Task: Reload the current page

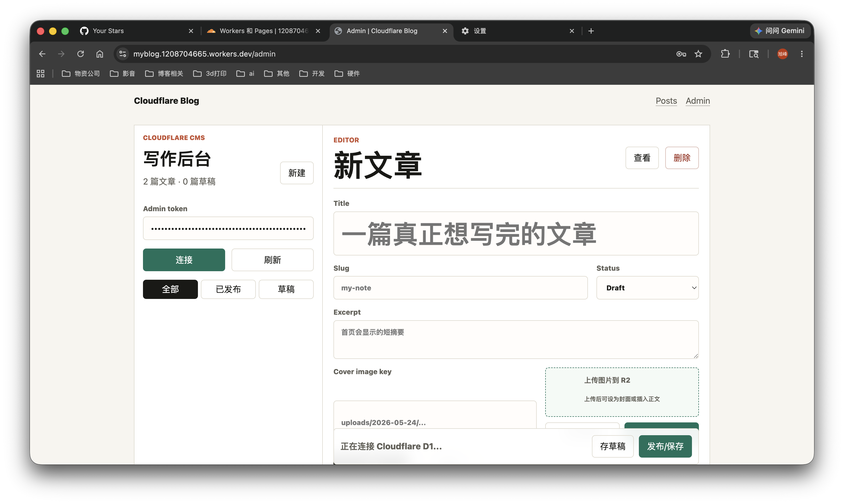Action: tap(81, 54)
